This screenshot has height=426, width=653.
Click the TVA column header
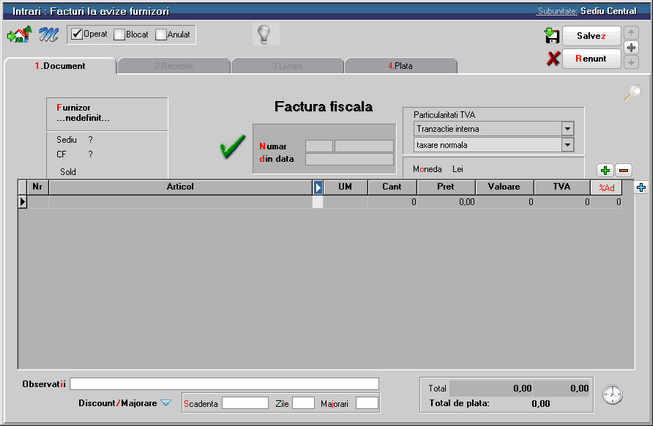click(x=562, y=187)
